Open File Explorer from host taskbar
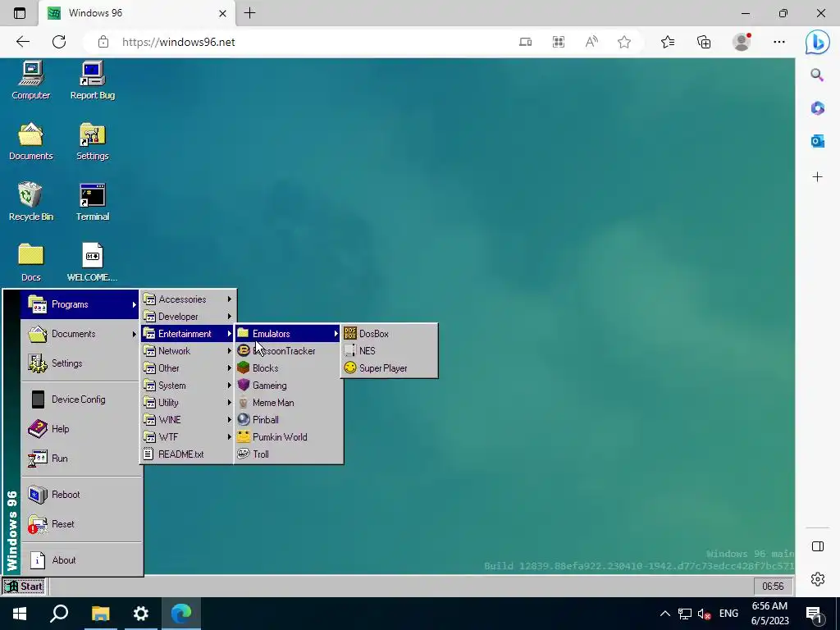 [x=100, y=614]
